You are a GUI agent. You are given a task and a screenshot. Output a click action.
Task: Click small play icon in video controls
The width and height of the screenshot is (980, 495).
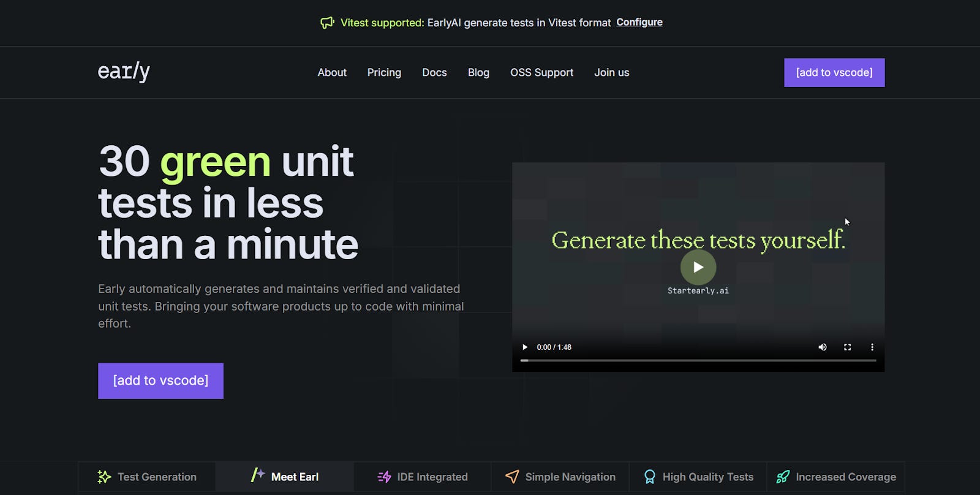tap(525, 347)
